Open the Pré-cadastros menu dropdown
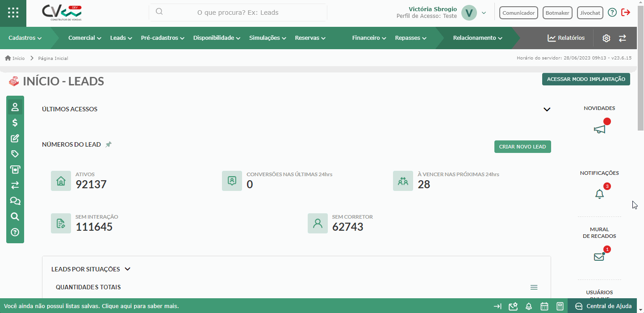The image size is (644, 313). coord(163,38)
